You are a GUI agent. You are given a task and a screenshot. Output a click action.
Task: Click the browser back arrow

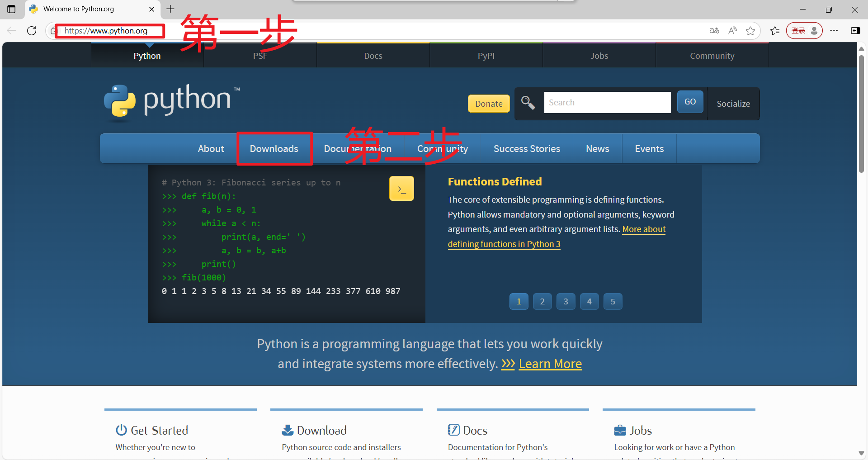click(x=11, y=31)
